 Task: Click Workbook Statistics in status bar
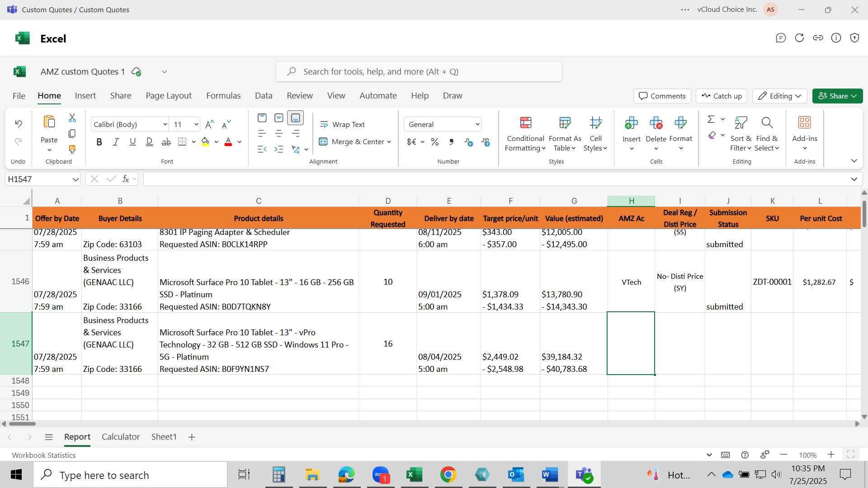[x=44, y=455]
